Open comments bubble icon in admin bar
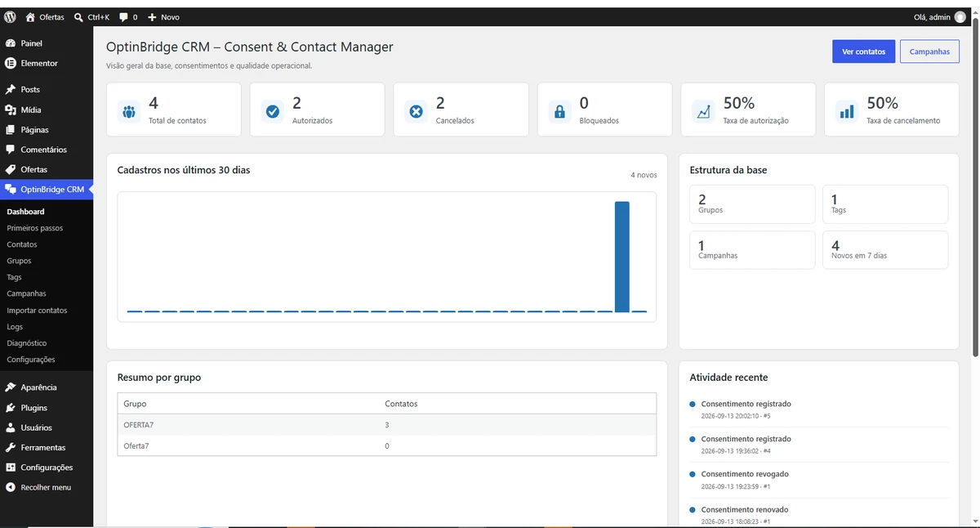 123,16
